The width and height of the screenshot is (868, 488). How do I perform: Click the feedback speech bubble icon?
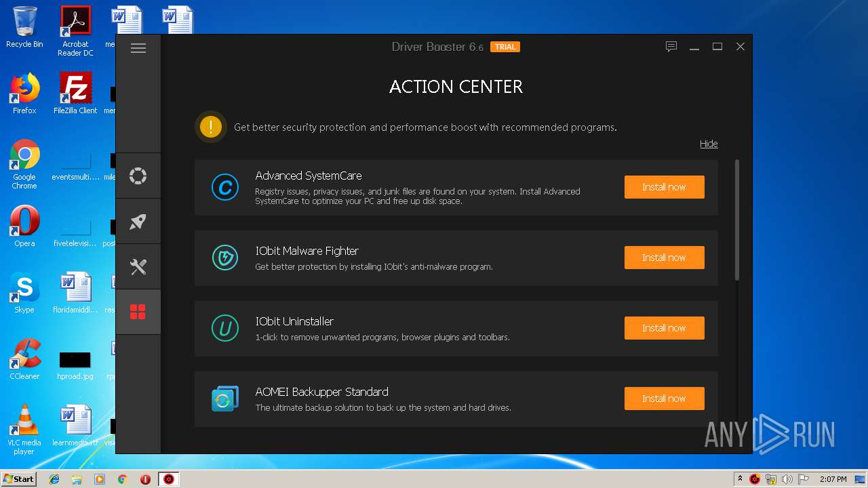pos(671,47)
